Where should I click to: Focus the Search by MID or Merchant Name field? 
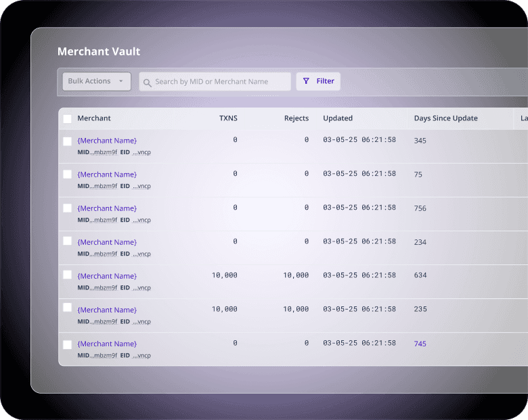click(x=215, y=82)
